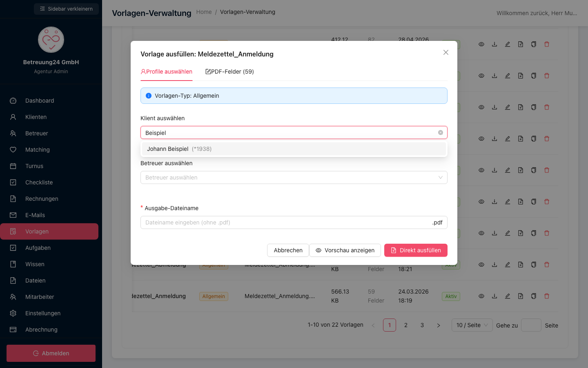Go to page 2 of templates

click(x=406, y=325)
